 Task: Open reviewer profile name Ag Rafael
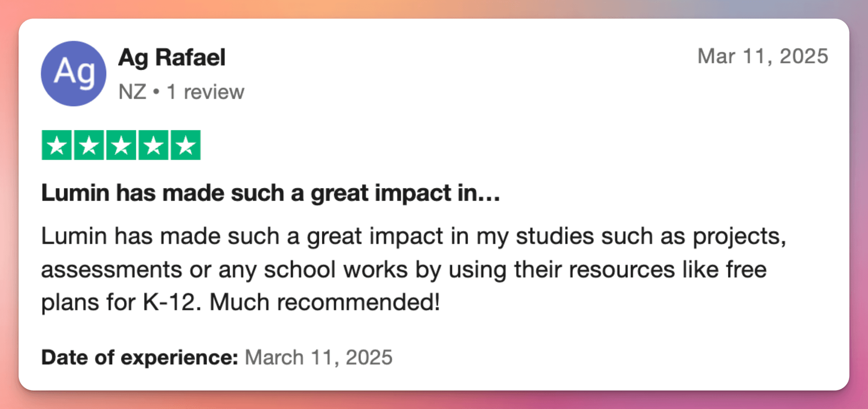coord(172,57)
